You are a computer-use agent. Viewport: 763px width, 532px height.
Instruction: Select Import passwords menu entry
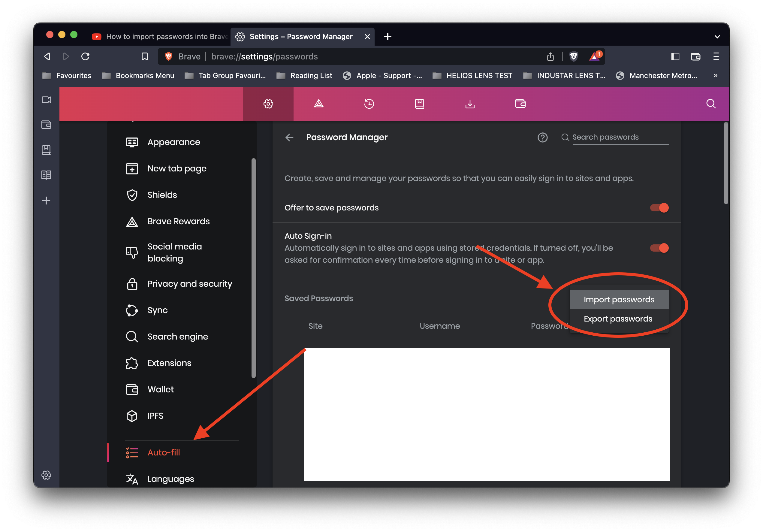coord(619,299)
